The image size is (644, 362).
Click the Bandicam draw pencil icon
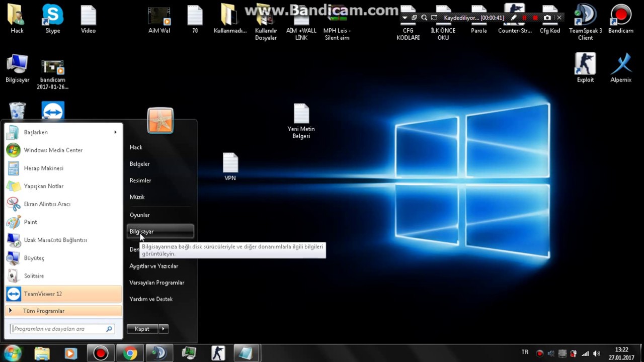click(513, 18)
